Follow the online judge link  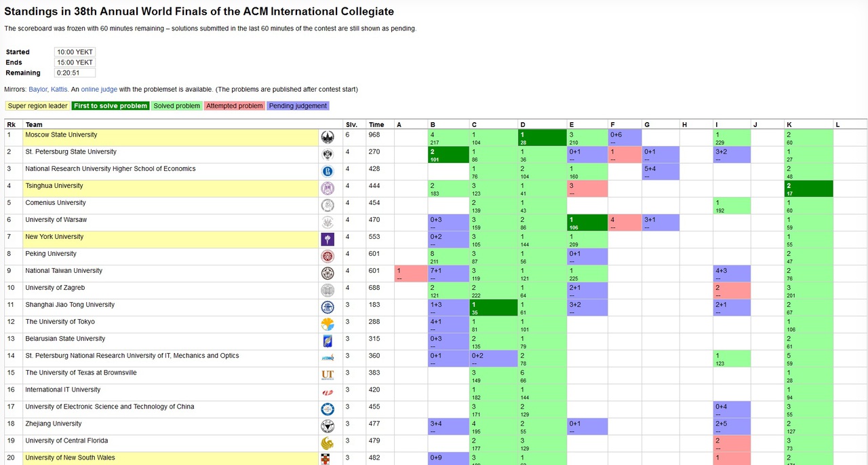pyautogui.click(x=99, y=90)
